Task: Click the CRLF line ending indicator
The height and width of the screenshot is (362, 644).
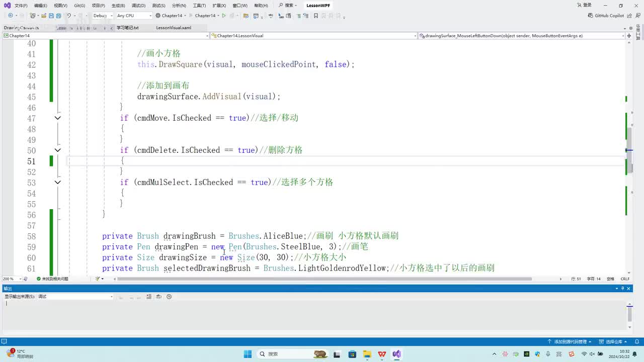Action: 625,279
